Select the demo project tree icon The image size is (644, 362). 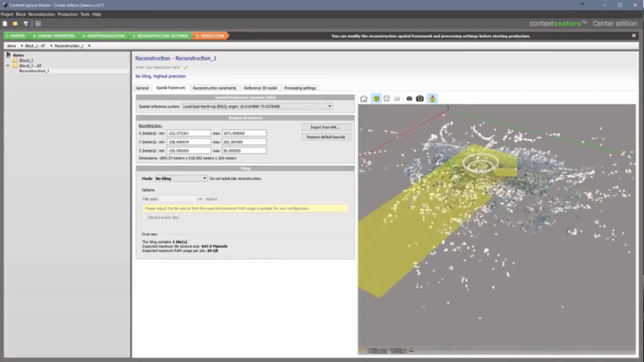tap(8, 54)
